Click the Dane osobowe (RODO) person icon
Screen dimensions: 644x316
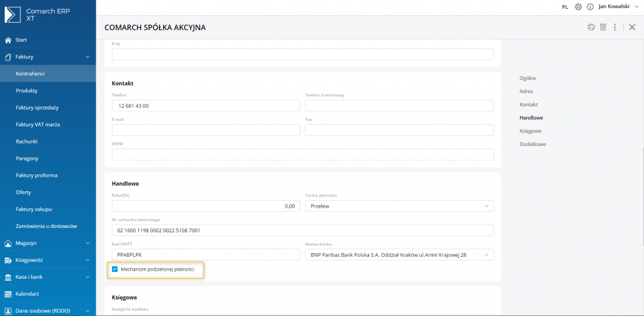pyautogui.click(x=8, y=311)
